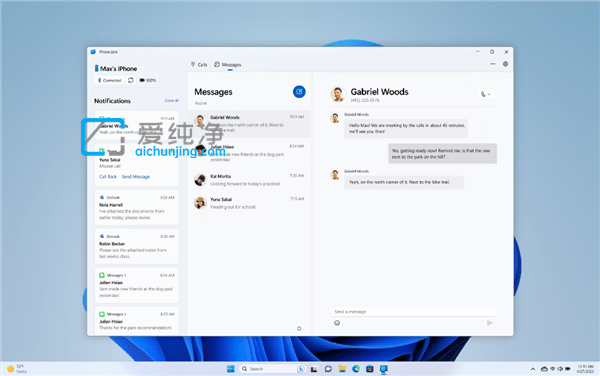
Task: Select the Gabriel Woods conversation in the list
Action: click(249, 124)
